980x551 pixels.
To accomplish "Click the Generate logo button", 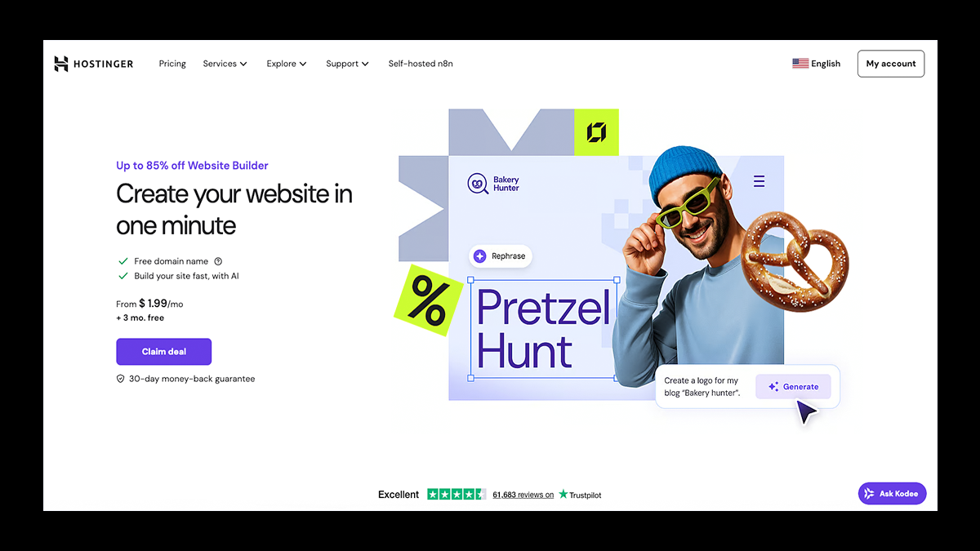I will point(793,387).
